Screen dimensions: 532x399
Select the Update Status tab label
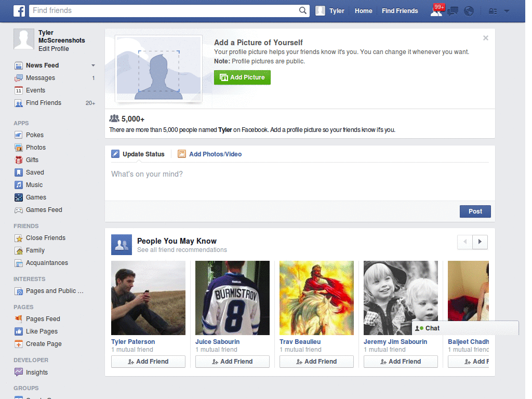coord(143,154)
